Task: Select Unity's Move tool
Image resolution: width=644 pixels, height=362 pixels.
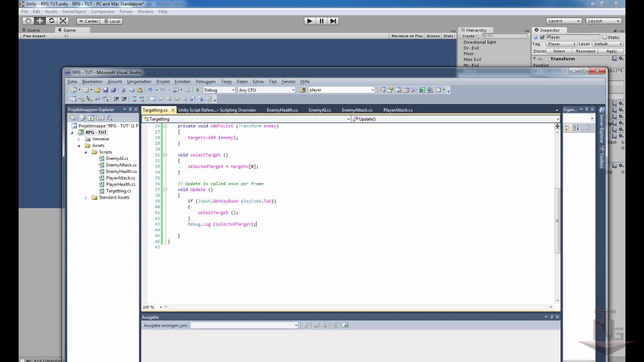Action: pos(40,21)
